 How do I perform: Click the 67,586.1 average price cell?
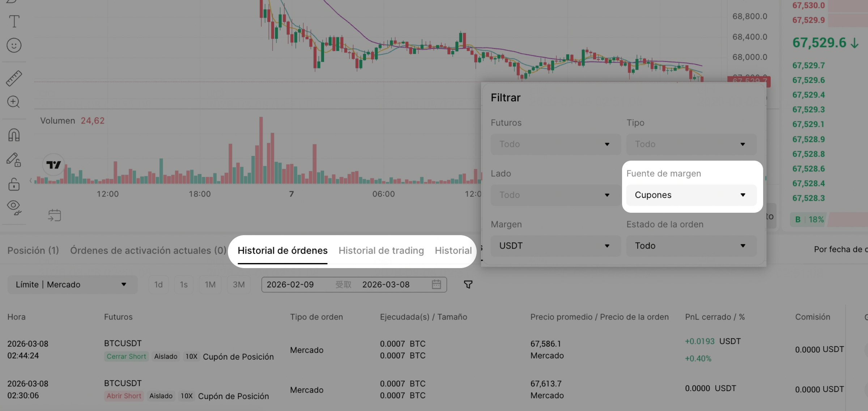coord(546,344)
